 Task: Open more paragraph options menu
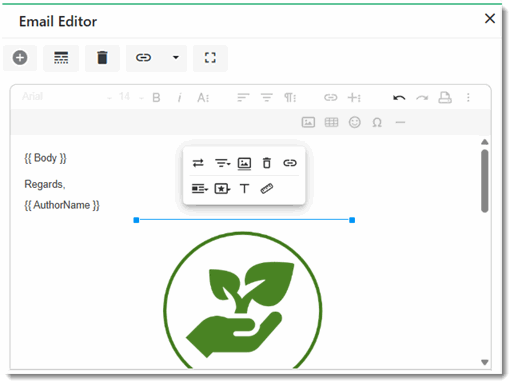pos(290,98)
